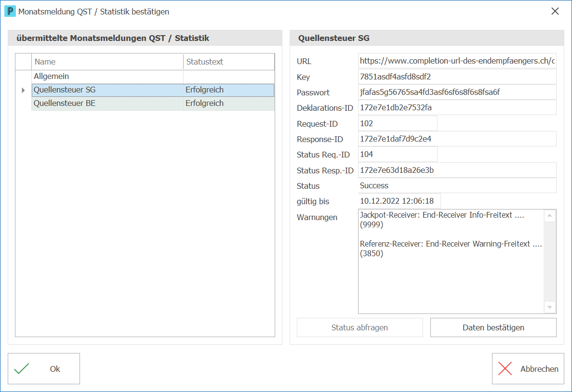This screenshot has height=392, width=572.
Task: Click the Warnungen scrollbar up arrow
Action: pyautogui.click(x=550, y=216)
